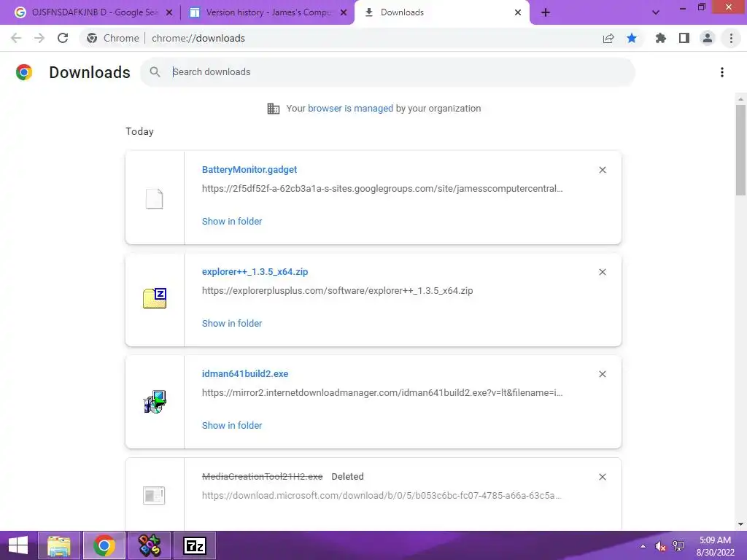This screenshot has height=560, width=747.
Task: Click the MediaCreationTool file icon
Action: coord(154,495)
